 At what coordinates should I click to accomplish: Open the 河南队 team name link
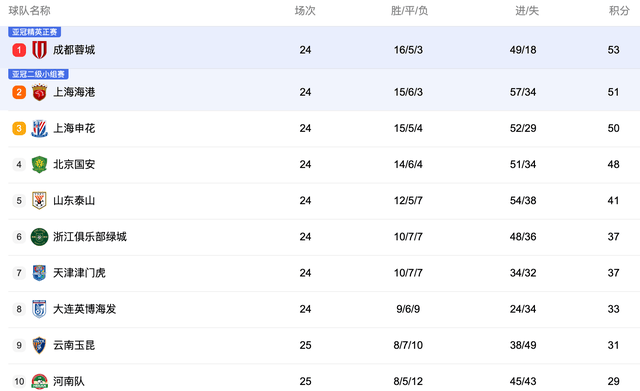tap(69, 381)
